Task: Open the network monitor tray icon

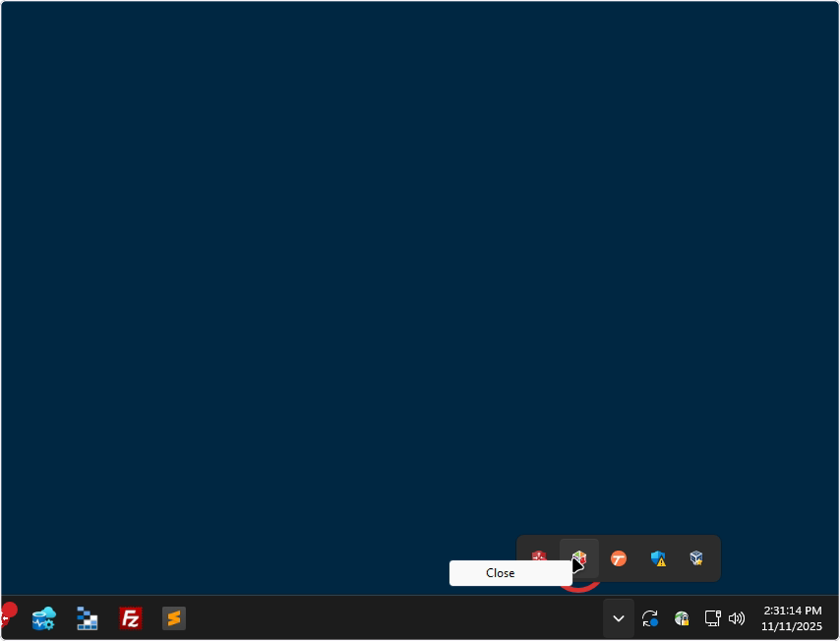Action: tap(713, 618)
